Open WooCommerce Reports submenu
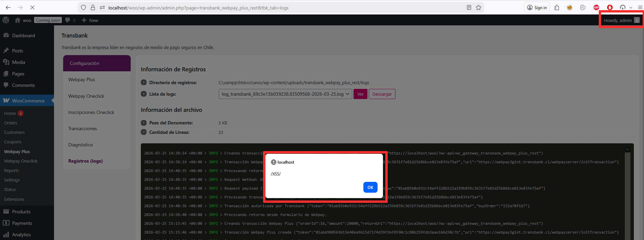Image resolution: width=644 pixels, height=240 pixels. 11,170
